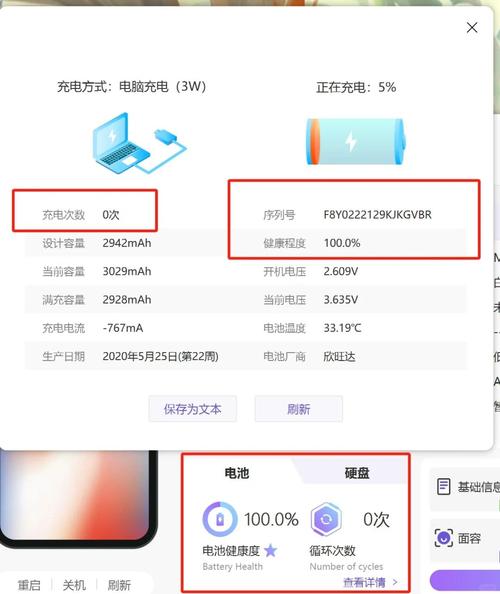Open 基础信息 panel icon
This screenshot has height=594, width=500.
click(x=443, y=486)
